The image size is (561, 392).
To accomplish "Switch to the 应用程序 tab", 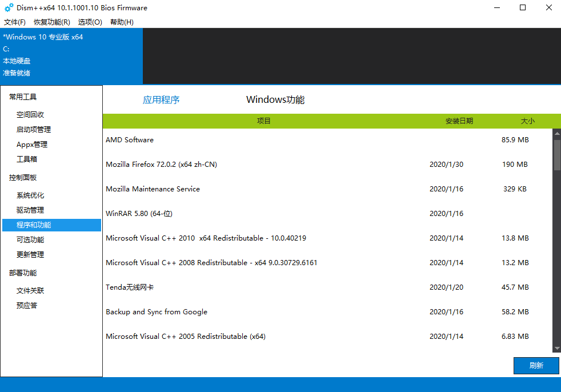I will [161, 99].
